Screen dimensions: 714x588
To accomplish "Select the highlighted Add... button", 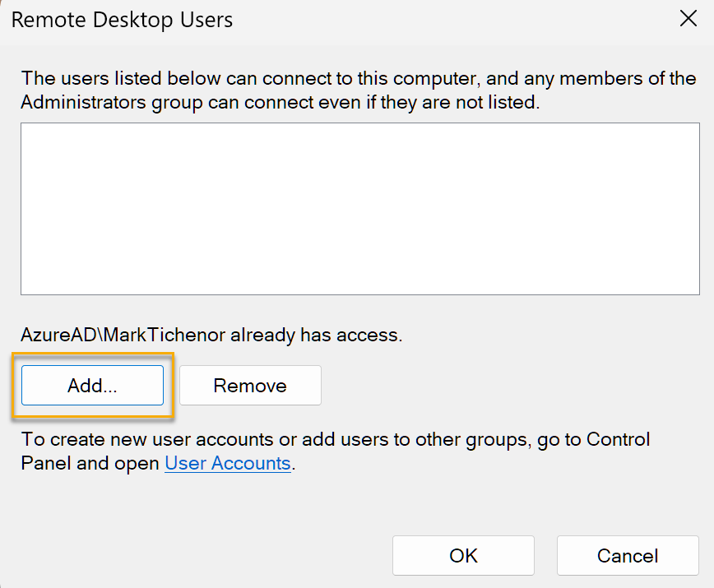I will click(x=92, y=385).
